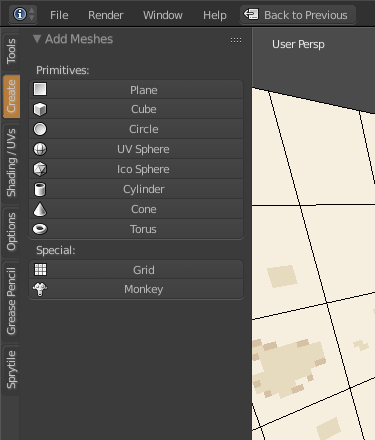
Task: Add the Monkey mesh via its icon
Action: [40, 289]
